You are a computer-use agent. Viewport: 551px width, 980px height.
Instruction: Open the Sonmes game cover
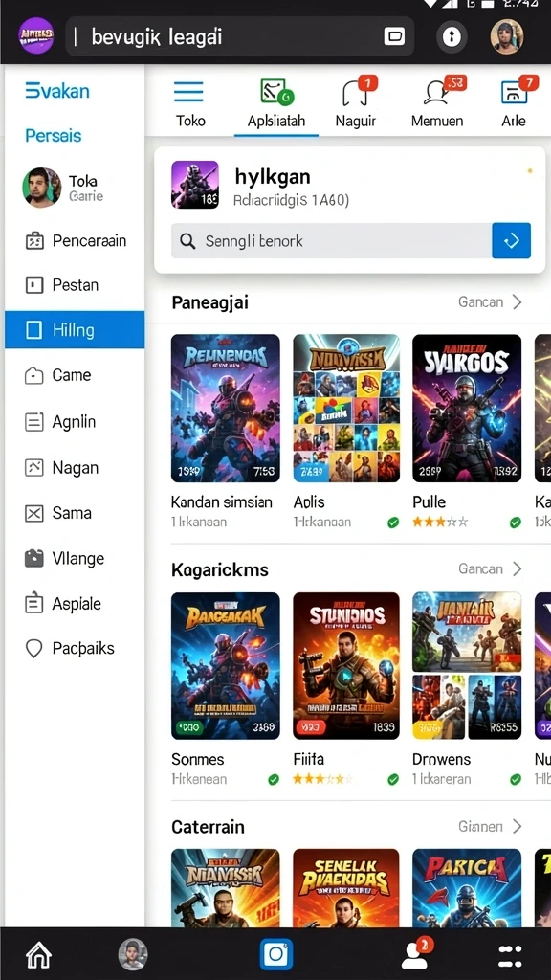click(x=226, y=666)
